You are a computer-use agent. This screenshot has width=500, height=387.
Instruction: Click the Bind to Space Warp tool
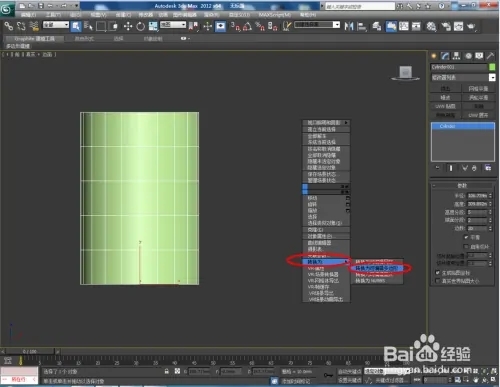[34, 26]
